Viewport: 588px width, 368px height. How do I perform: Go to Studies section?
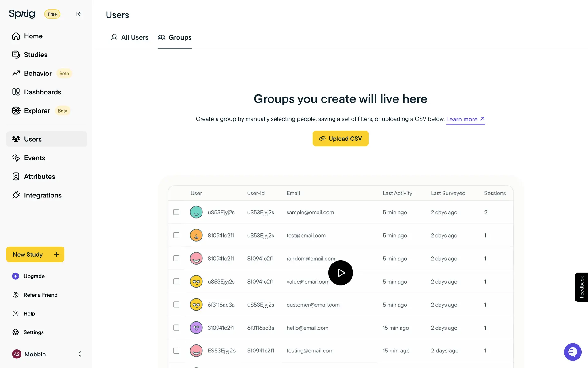(36, 55)
